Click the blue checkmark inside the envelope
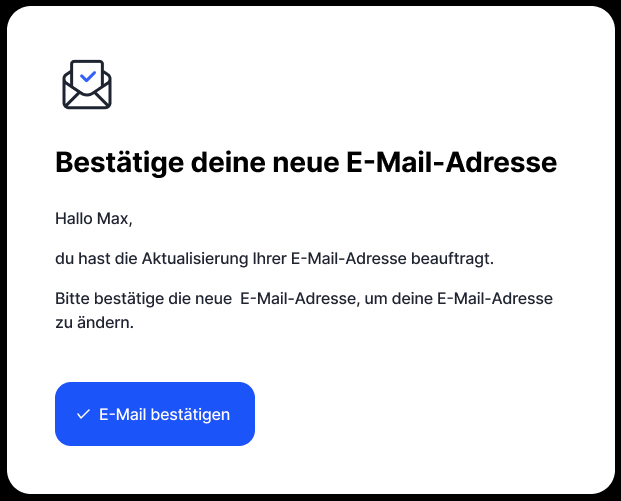621x501 pixels. click(88, 74)
